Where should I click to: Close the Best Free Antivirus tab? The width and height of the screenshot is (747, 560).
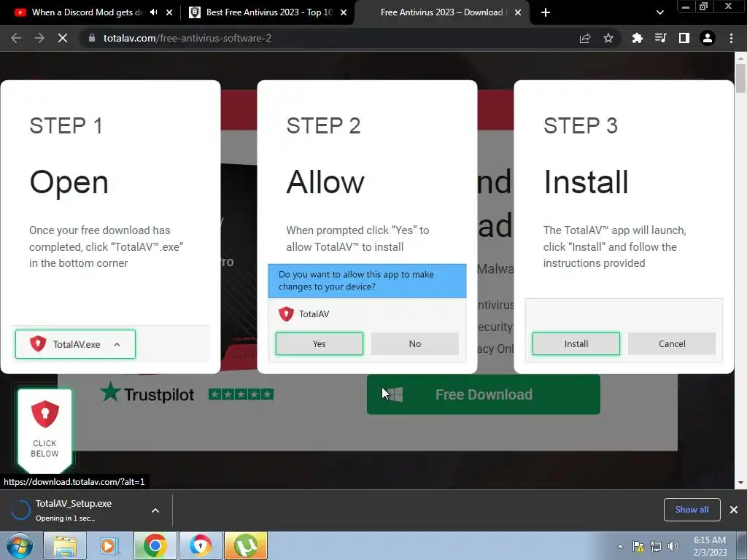coord(344,12)
